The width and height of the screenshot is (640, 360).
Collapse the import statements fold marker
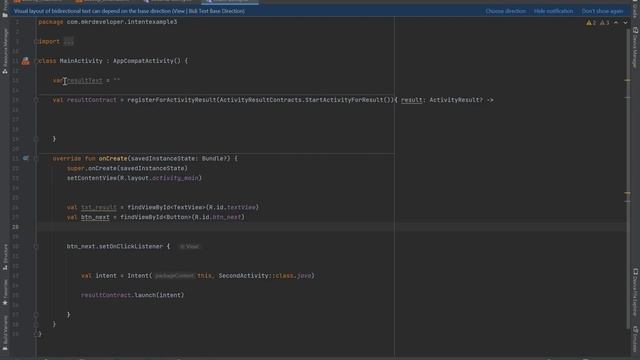[x=36, y=42]
